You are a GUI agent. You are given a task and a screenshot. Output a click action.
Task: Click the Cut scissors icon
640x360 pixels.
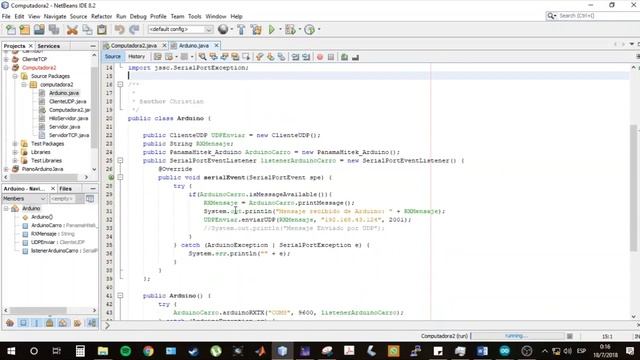click(x=72, y=29)
